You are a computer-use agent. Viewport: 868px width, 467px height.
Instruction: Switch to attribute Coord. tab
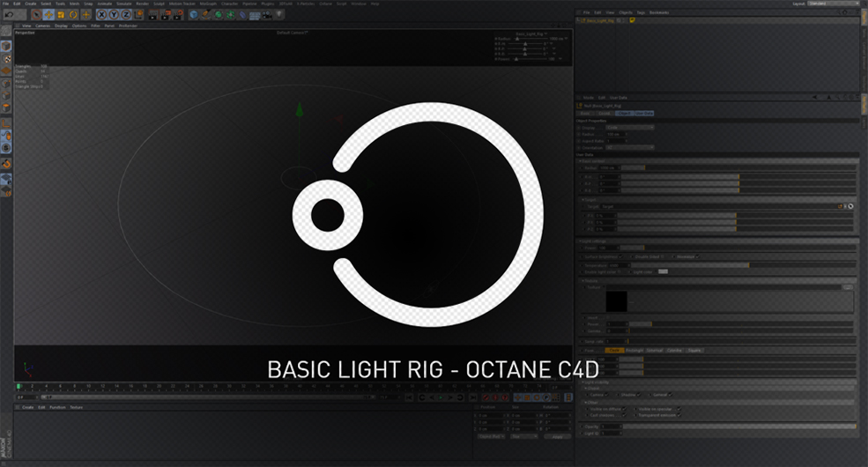click(604, 114)
